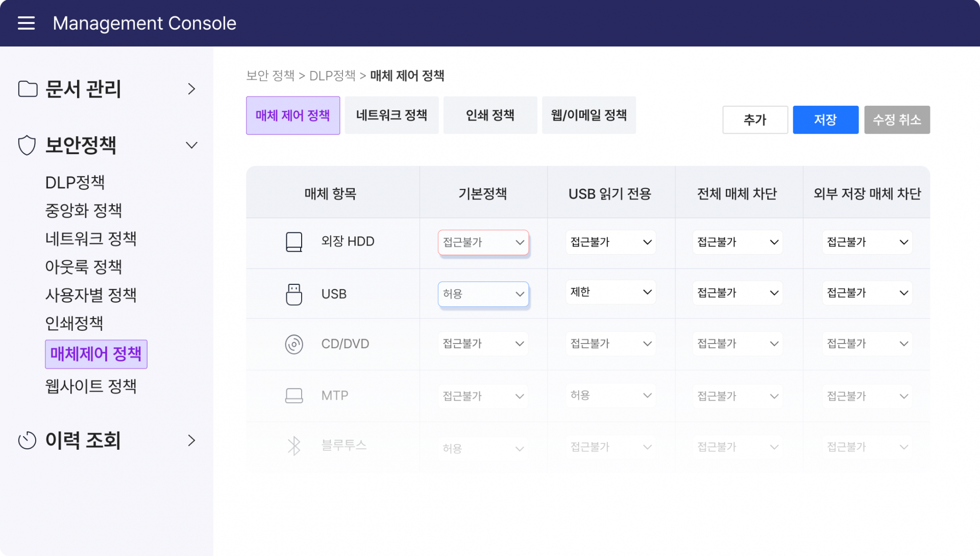
Task: Open DLP정책 in the sidebar
Action: (75, 182)
